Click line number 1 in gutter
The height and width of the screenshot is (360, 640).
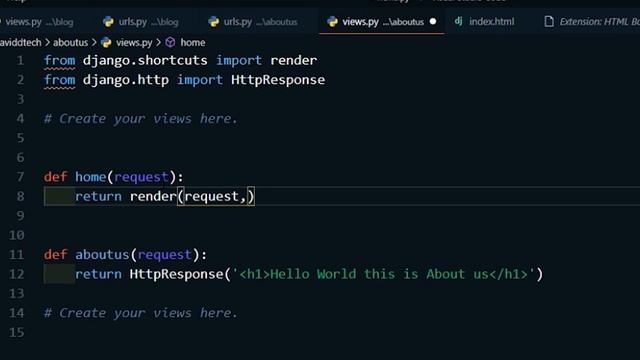click(20, 60)
